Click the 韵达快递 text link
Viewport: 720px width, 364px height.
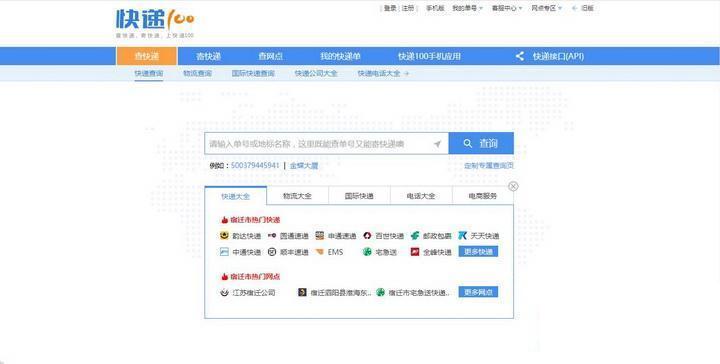(247, 236)
